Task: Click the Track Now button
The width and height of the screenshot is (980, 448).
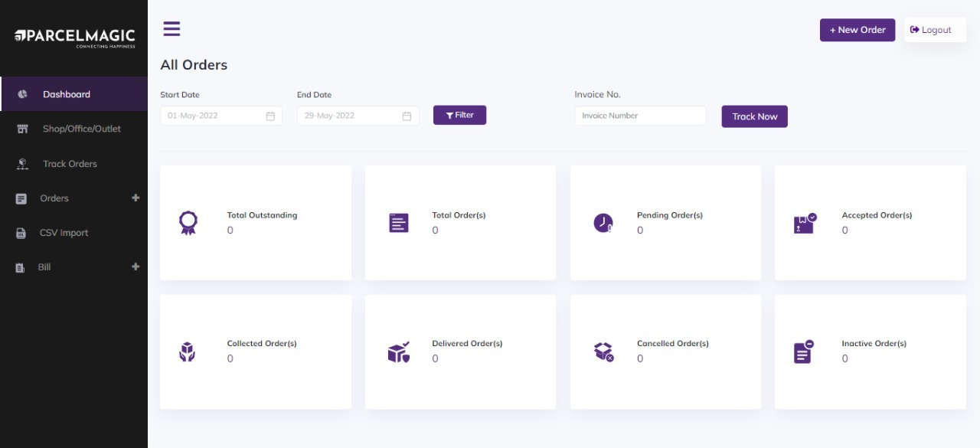Action: pos(754,116)
